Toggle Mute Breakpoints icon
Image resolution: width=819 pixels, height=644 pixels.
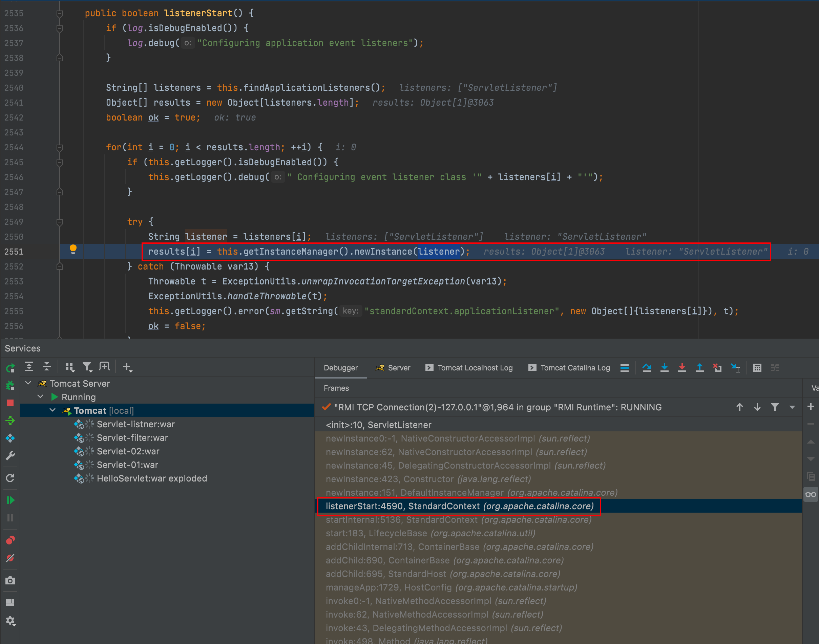tap(10, 558)
